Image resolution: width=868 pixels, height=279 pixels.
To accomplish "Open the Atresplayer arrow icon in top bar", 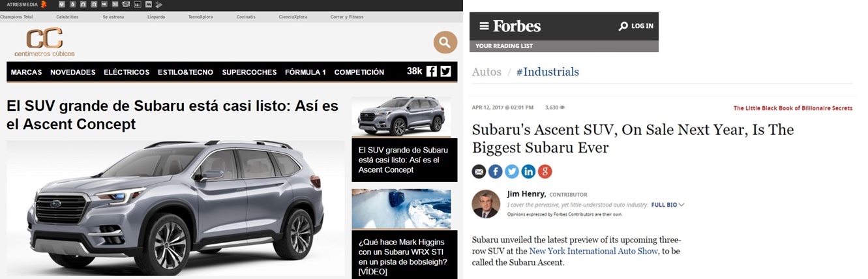I will point(158,5).
